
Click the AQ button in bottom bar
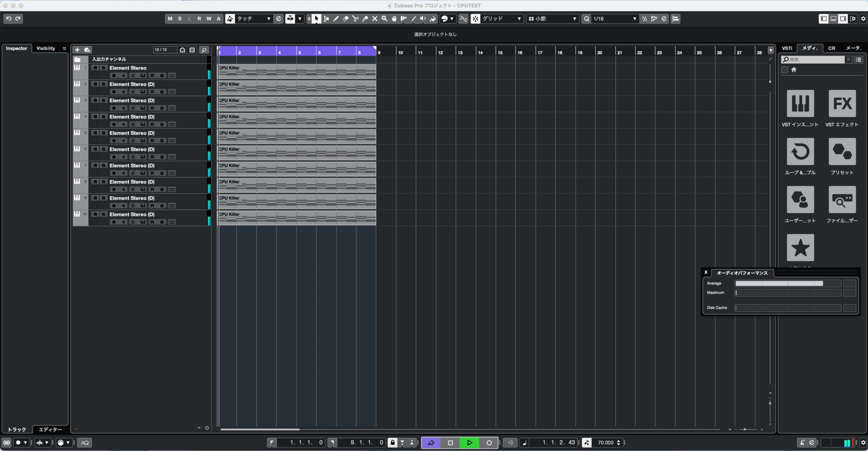click(85, 443)
